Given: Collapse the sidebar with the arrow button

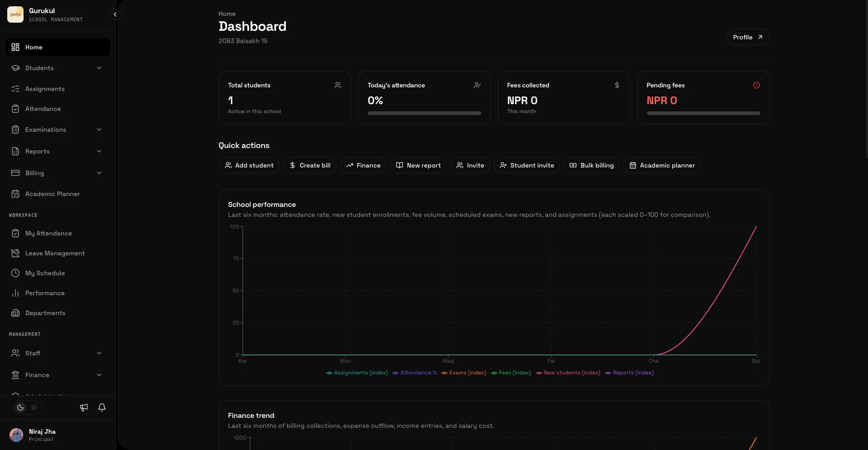Looking at the screenshot, I should (x=115, y=14).
